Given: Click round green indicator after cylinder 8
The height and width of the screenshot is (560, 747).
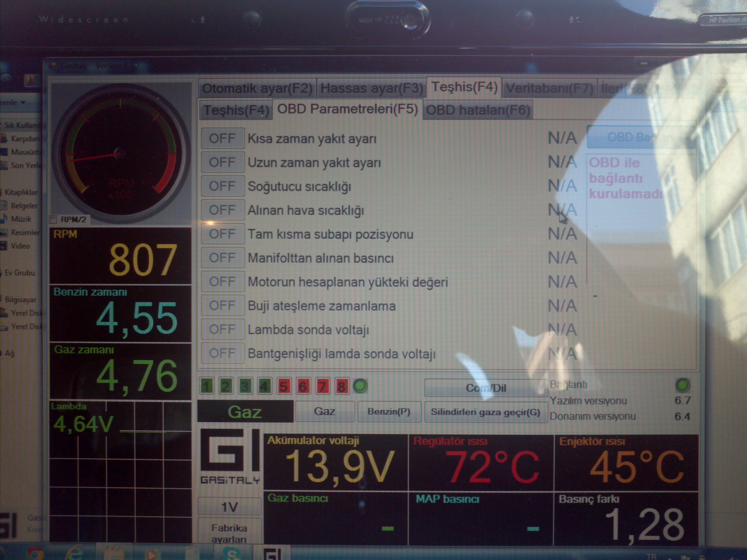Looking at the screenshot, I should click(360, 386).
